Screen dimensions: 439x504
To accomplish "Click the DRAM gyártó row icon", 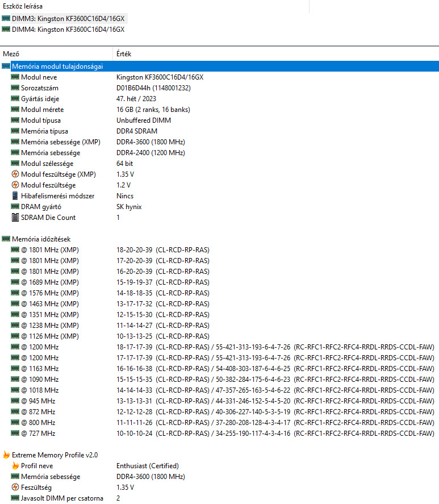I will coord(15,206).
